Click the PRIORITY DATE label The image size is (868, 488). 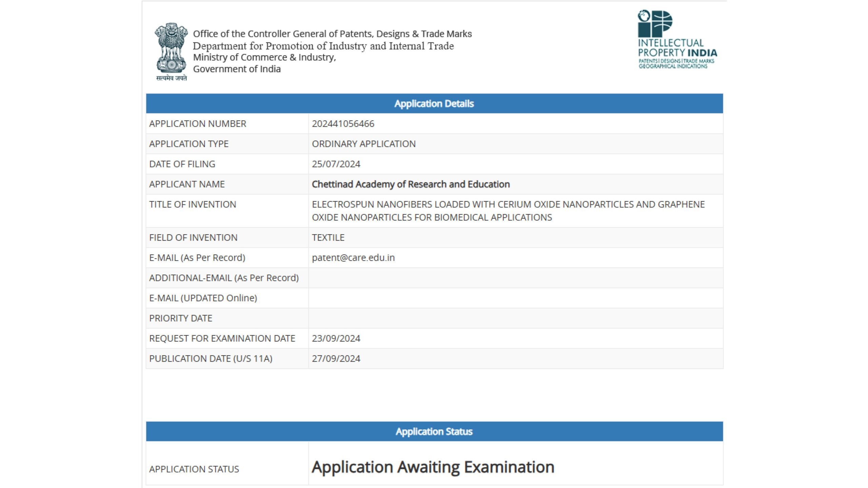click(x=180, y=318)
